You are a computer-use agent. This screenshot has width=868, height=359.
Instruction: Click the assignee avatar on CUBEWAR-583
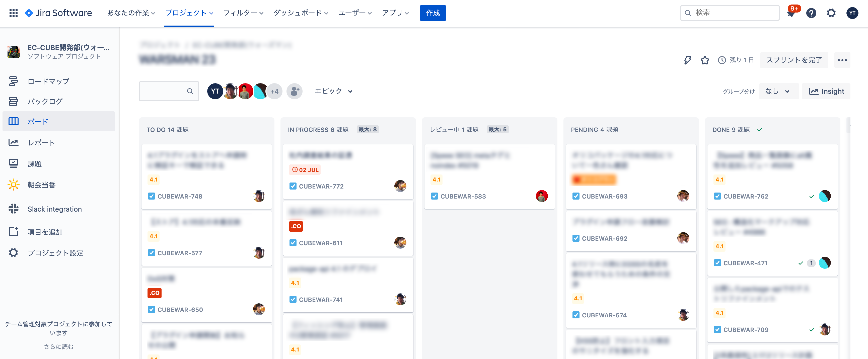tap(541, 196)
